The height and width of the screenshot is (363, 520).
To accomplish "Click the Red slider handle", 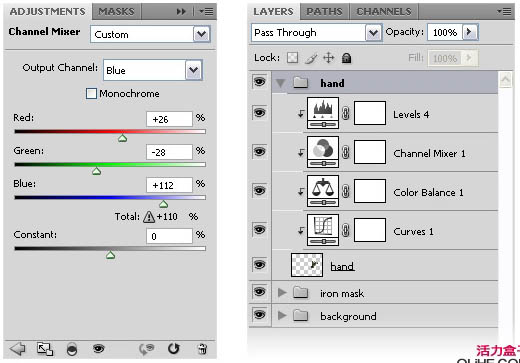I will tap(123, 138).
